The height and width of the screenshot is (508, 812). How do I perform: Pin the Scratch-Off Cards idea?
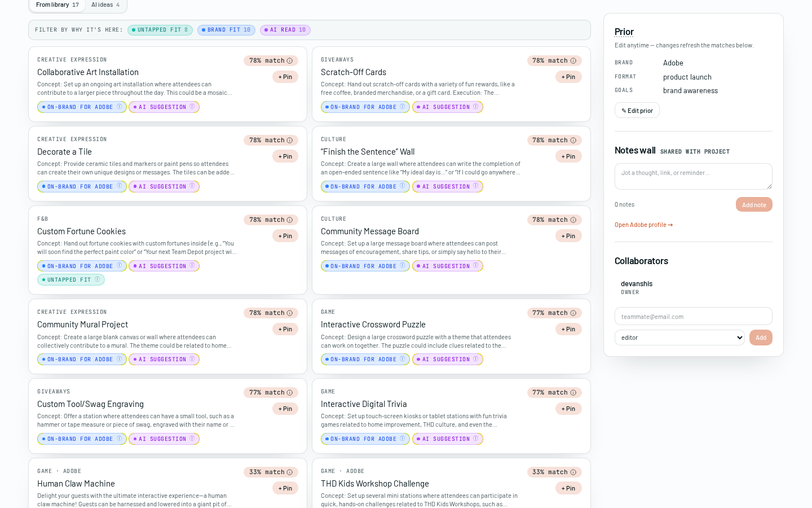pos(568,77)
